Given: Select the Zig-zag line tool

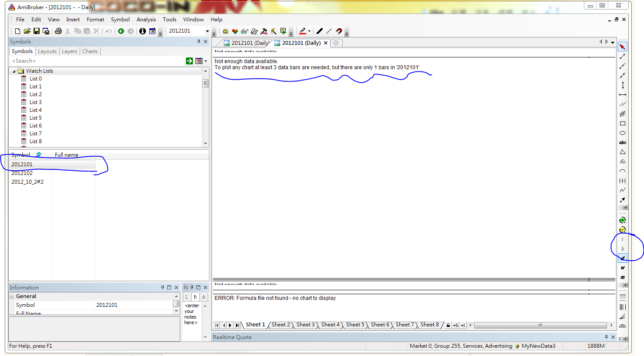Looking at the screenshot, I should (623, 190).
